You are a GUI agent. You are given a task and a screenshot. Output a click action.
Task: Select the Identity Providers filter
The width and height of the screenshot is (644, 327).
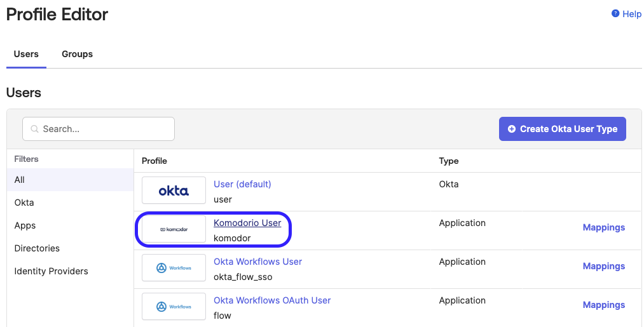70,271
